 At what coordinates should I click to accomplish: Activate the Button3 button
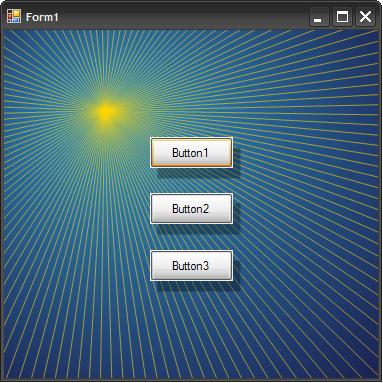tap(191, 266)
